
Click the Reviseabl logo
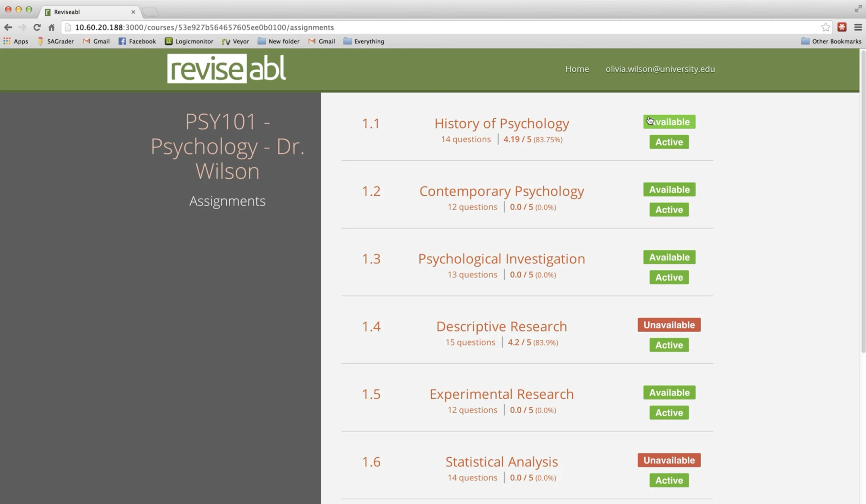(226, 69)
